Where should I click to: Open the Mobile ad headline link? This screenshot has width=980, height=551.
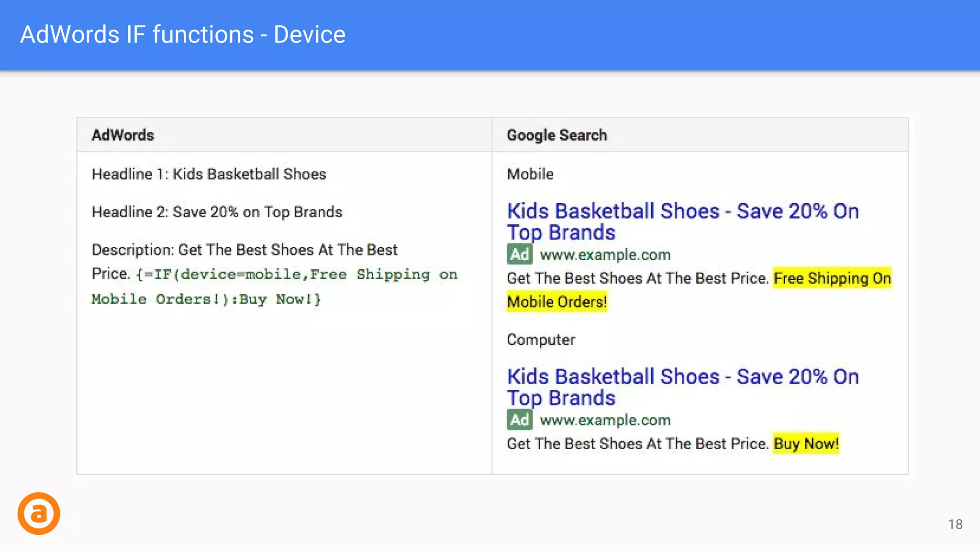point(683,221)
